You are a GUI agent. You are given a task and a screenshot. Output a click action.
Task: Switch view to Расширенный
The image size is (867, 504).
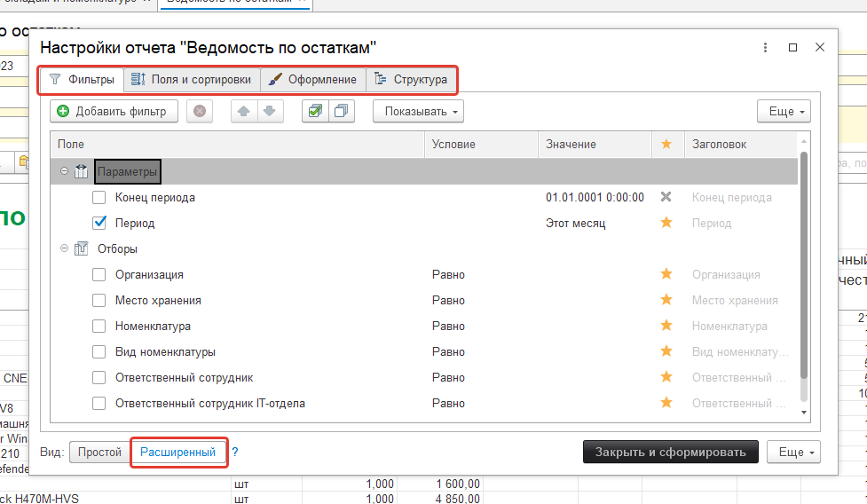pyautogui.click(x=178, y=452)
